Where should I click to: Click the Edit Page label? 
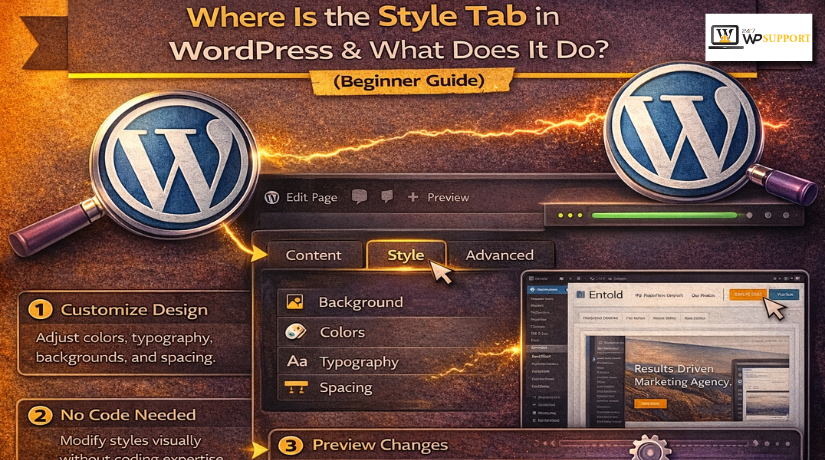(x=310, y=197)
